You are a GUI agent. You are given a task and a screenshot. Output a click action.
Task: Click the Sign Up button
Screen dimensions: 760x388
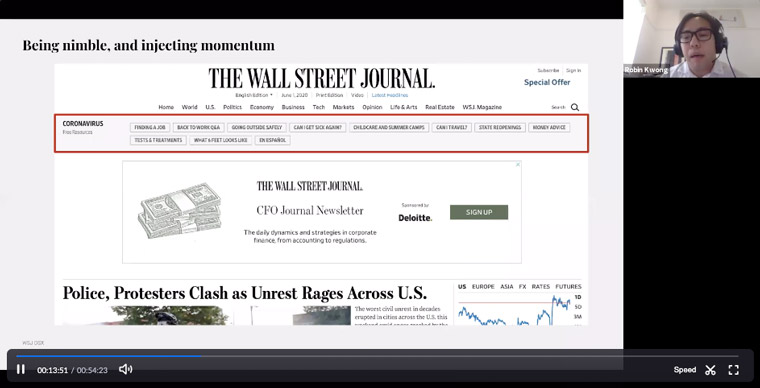point(479,212)
